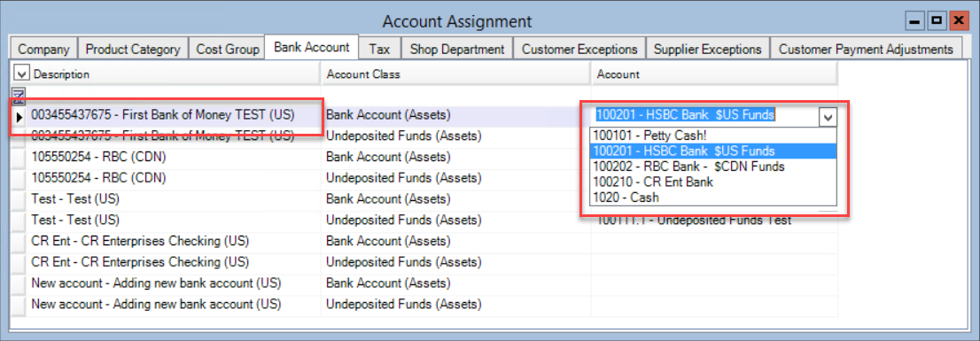Click Bank Account (Assets) cell of CR Ent row
The width and height of the screenshot is (980, 341).
pyautogui.click(x=455, y=241)
